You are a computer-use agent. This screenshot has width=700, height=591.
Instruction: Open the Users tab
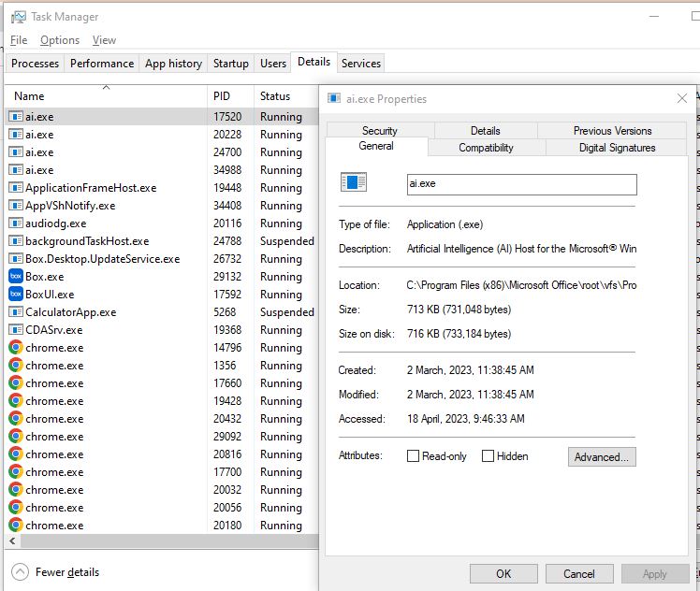point(272,64)
